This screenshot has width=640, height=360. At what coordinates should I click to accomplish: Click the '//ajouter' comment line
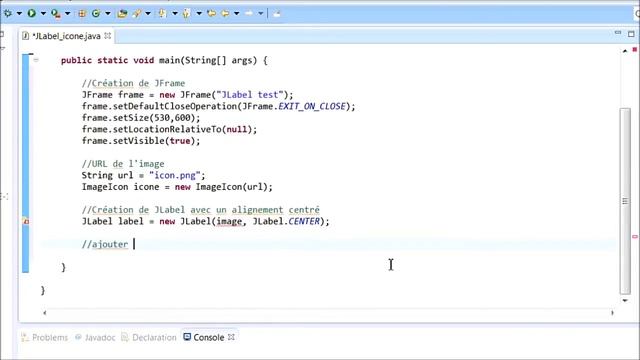click(105, 244)
